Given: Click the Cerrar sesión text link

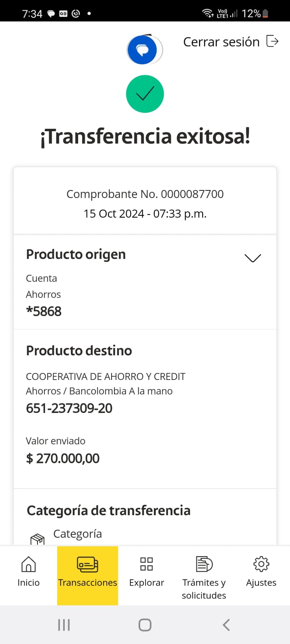Looking at the screenshot, I should click(221, 42).
